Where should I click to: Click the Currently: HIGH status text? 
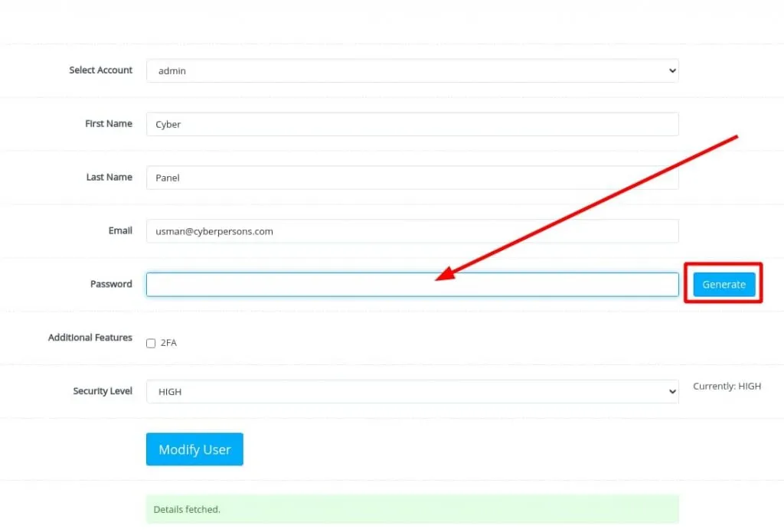click(x=727, y=387)
